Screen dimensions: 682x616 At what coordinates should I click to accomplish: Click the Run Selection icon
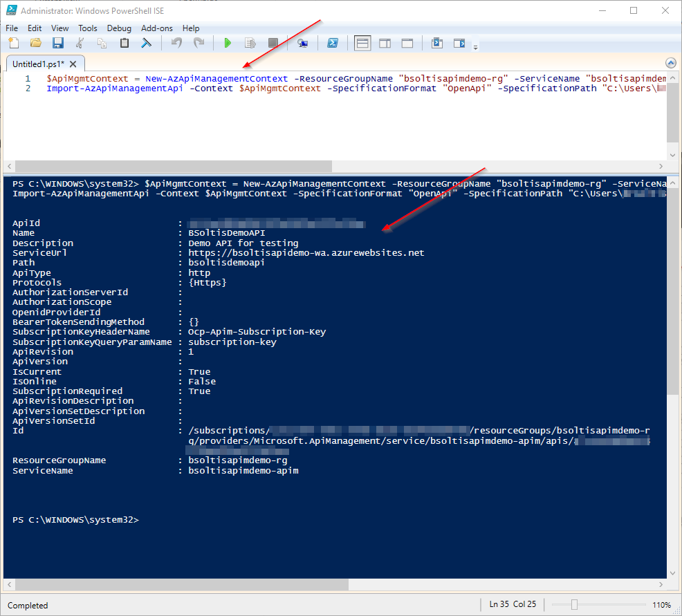[250, 44]
